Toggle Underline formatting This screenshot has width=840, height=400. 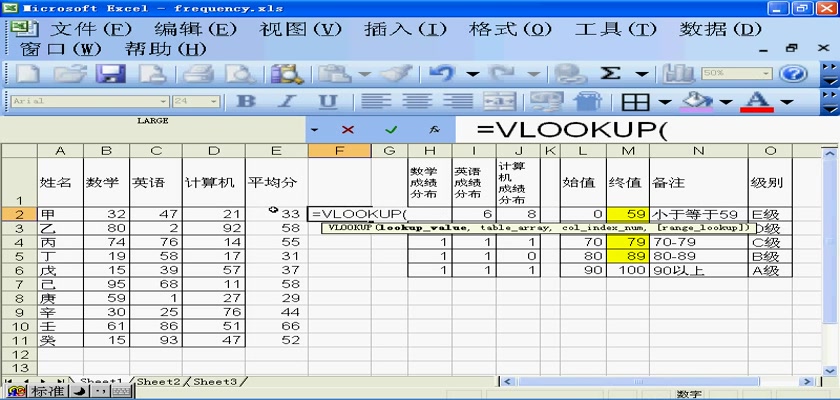[x=328, y=102]
